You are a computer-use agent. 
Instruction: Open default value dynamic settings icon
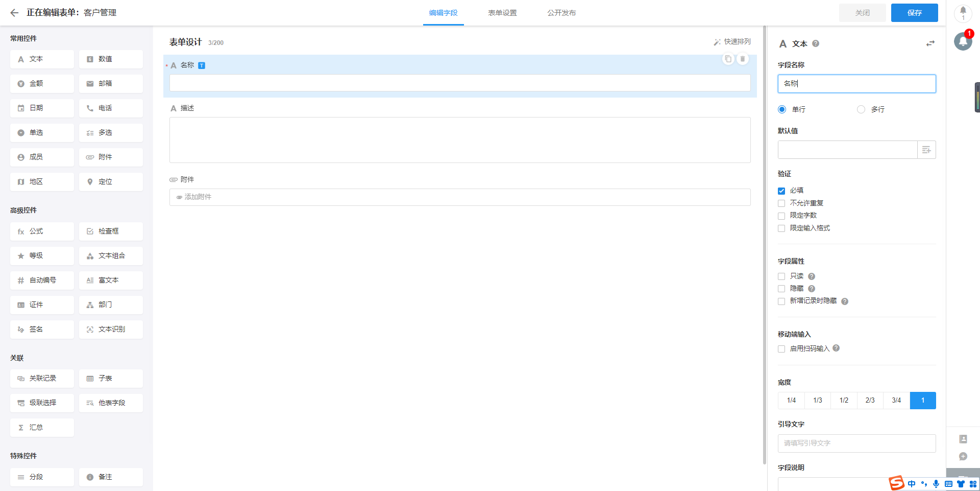[926, 150]
